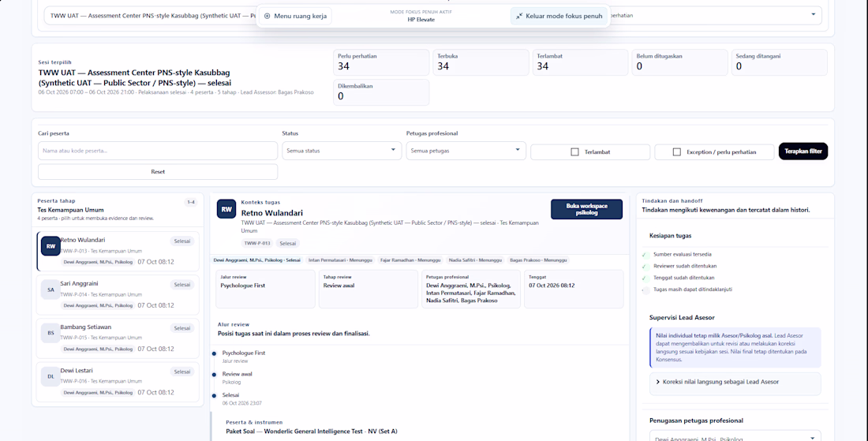
Task: Open Sari Anggraini participant card
Action: point(118,295)
